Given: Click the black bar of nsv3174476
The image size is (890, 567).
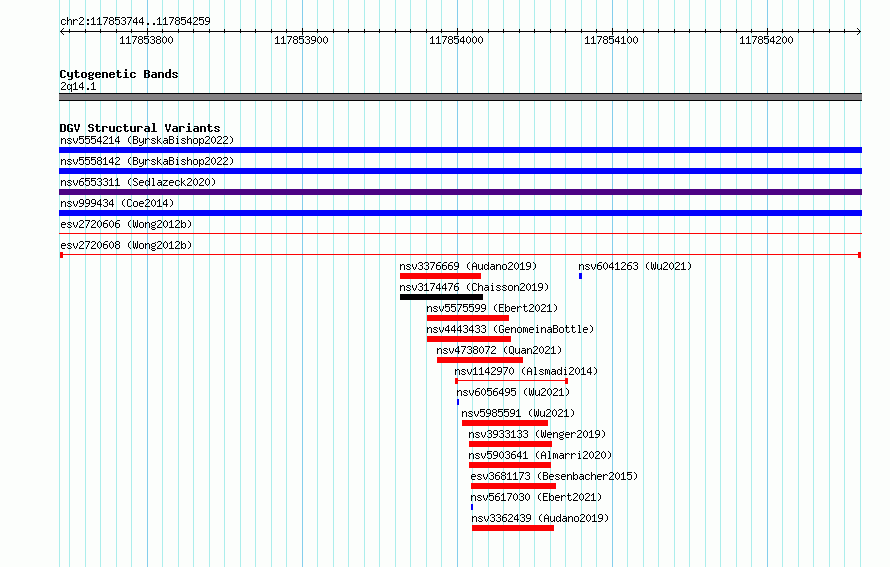Looking at the screenshot, I should pos(442,297).
